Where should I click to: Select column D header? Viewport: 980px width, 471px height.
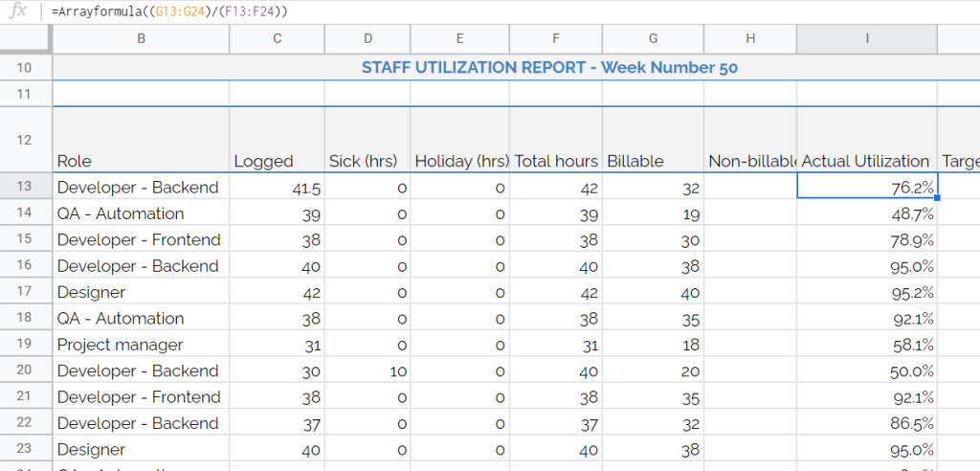click(367, 39)
